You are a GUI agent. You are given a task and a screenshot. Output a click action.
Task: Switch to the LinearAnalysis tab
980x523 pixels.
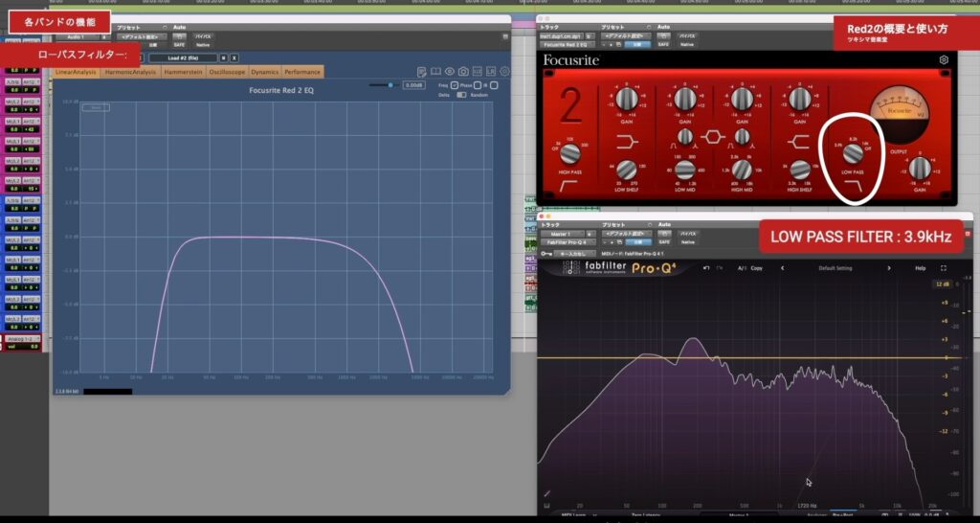click(x=77, y=72)
